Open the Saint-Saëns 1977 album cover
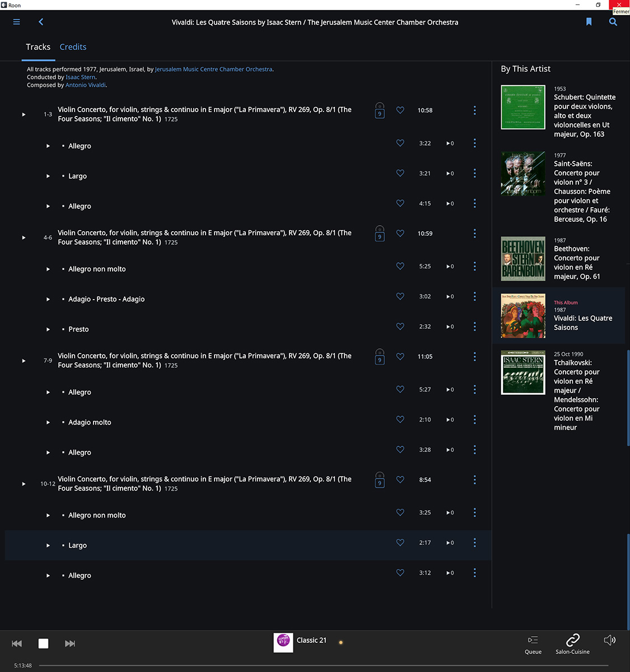This screenshot has width=630, height=672. pyautogui.click(x=523, y=174)
